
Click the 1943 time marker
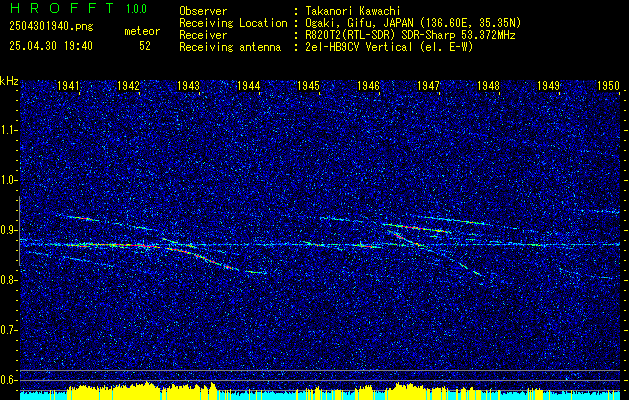point(188,85)
